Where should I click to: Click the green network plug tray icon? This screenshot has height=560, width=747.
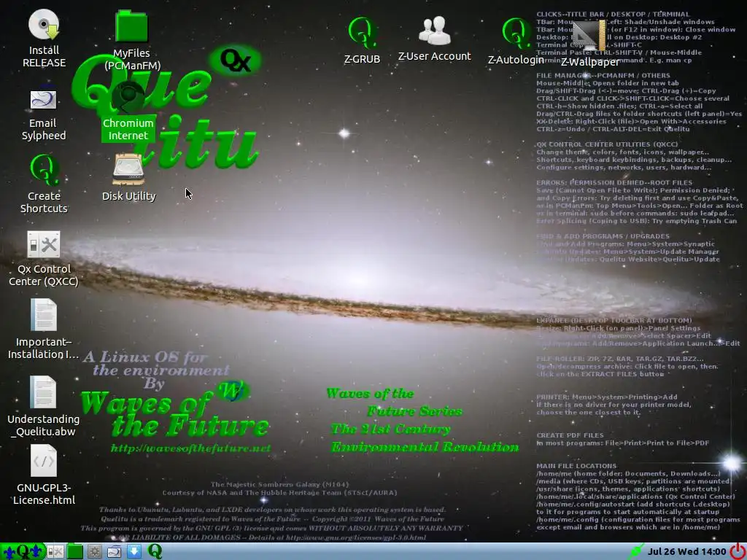pos(635,552)
